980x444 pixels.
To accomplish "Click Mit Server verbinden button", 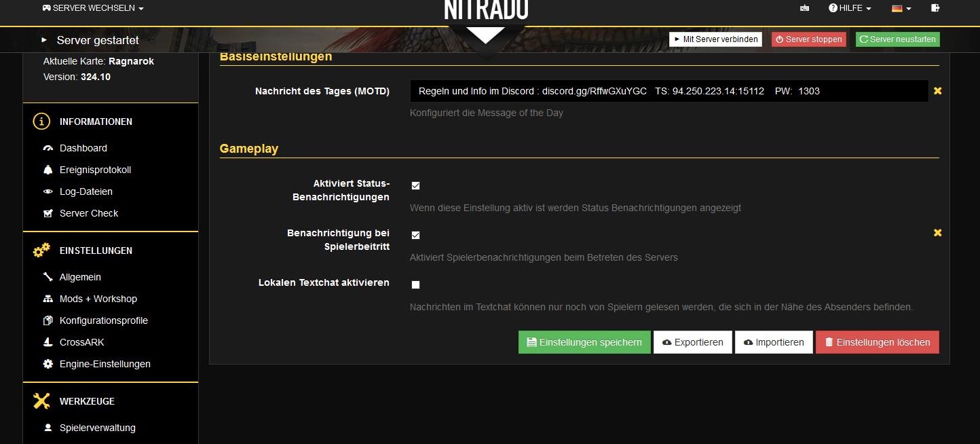I will coord(715,39).
